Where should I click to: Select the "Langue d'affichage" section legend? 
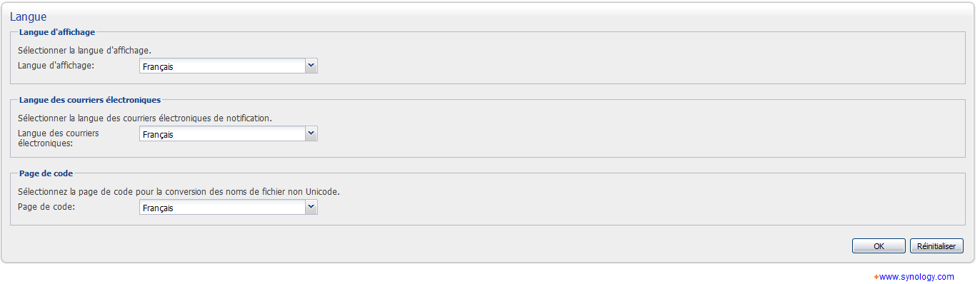[x=57, y=32]
